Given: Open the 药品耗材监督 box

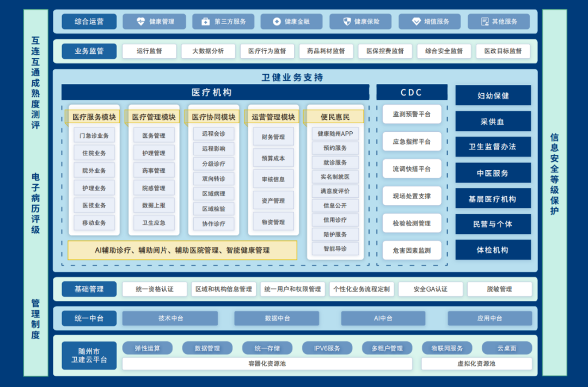Looking at the screenshot, I should click(x=326, y=51).
